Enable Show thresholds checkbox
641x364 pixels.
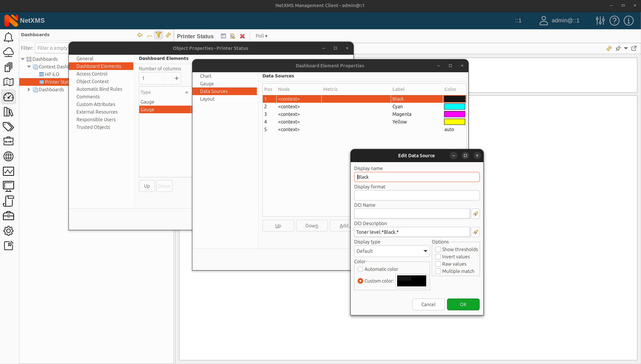(x=438, y=249)
